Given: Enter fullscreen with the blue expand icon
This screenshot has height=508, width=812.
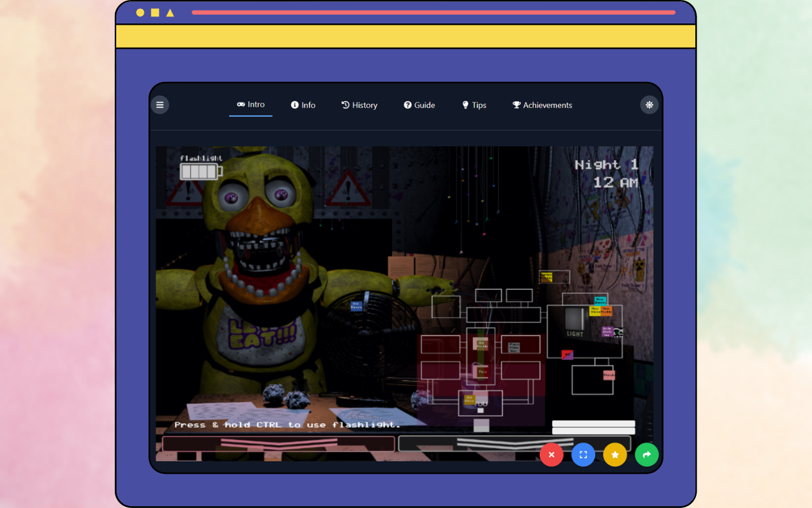Looking at the screenshot, I should tap(583, 455).
